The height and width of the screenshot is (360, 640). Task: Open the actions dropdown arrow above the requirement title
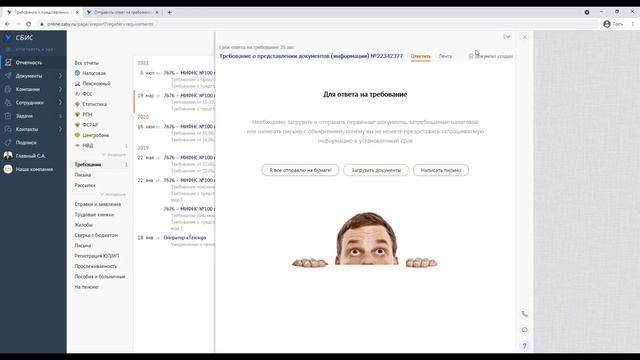507,37
